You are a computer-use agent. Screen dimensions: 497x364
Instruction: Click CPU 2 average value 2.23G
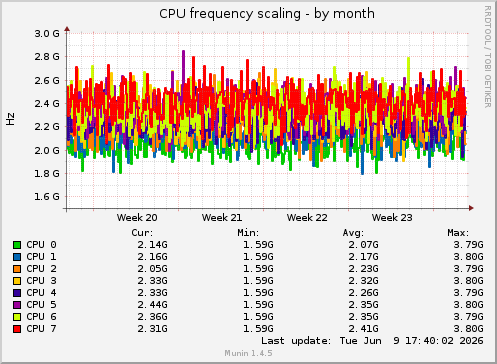(363, 269)
